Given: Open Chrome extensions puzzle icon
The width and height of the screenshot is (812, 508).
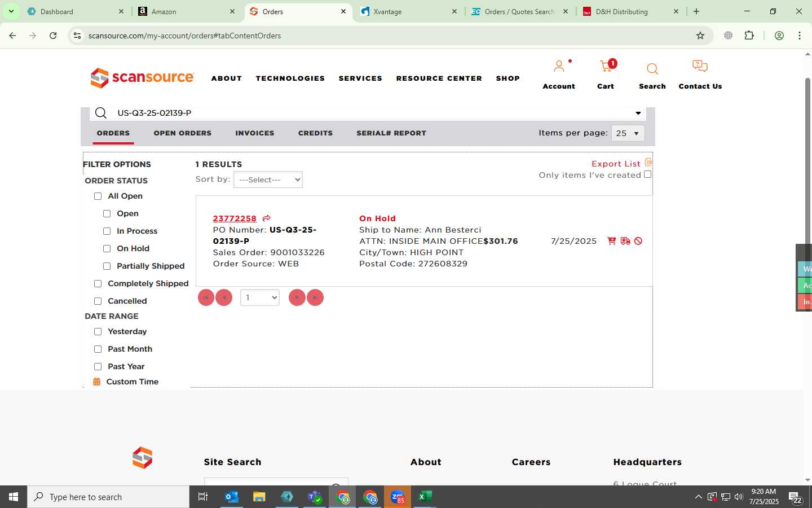Looking at the screenshot, I should tap(749, 36).
